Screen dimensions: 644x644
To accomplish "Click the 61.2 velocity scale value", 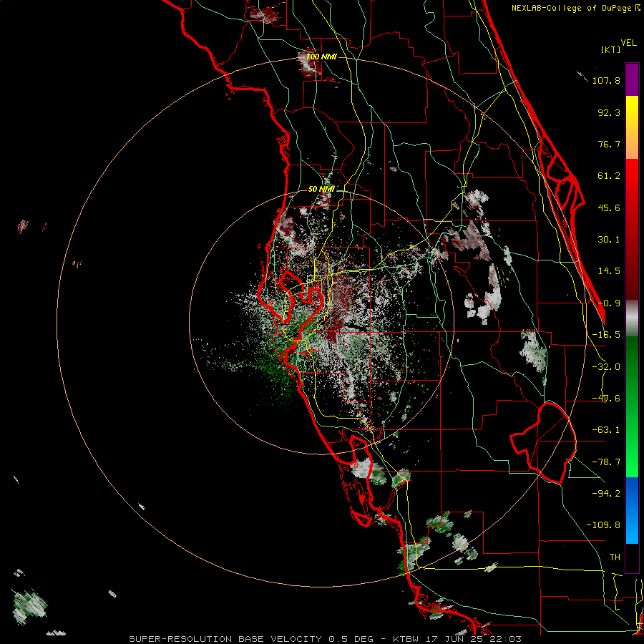I will pos(609,176).
